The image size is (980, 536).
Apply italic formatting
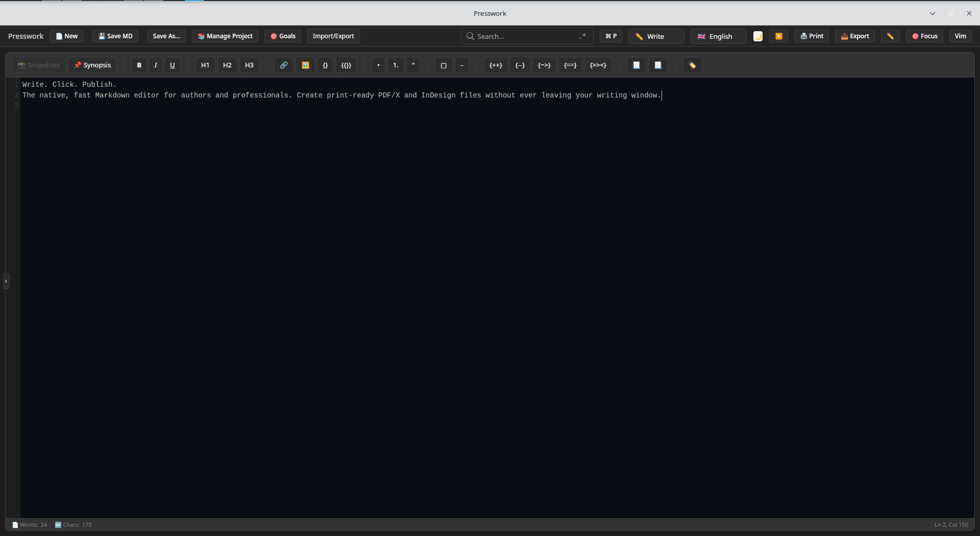click(x=156, y=65)
